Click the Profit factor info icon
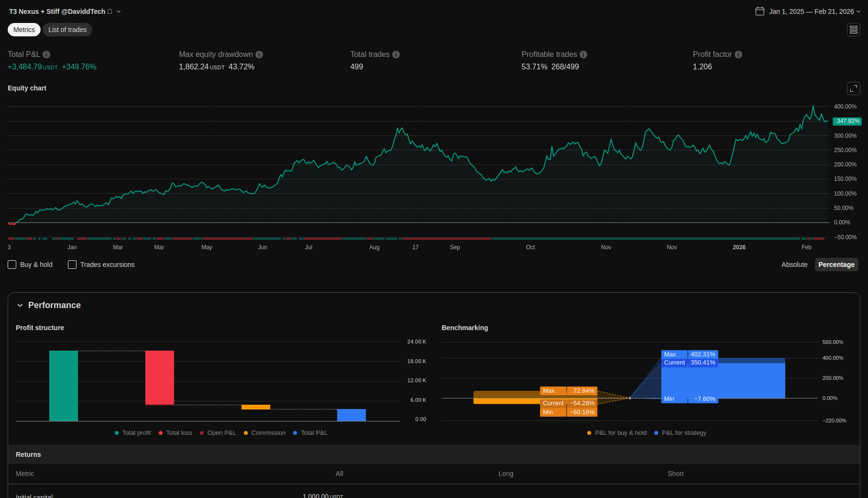The image size is (868, 498). coord(738,55)
